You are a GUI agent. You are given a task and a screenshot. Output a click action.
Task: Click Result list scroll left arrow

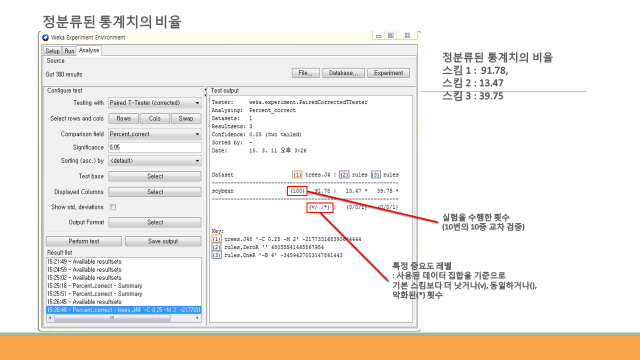[50, 318]
